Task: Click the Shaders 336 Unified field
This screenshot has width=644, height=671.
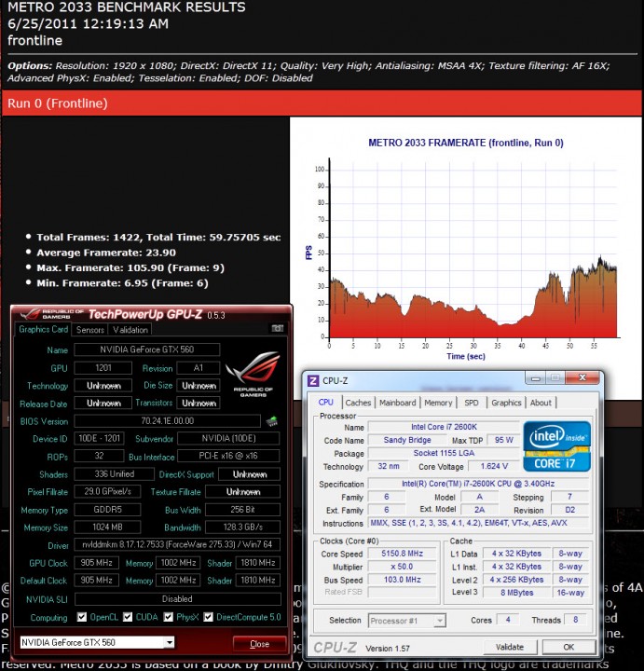Action: pyautogui.click(x=114, y=474)
